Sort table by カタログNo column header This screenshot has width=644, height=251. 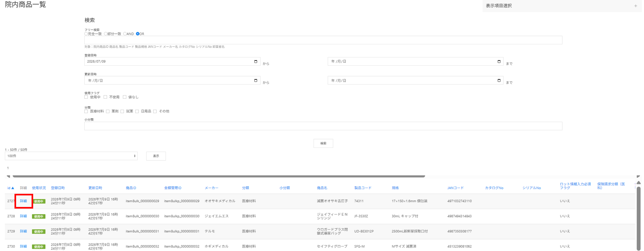pyautogui.click(x=494, y=188)
